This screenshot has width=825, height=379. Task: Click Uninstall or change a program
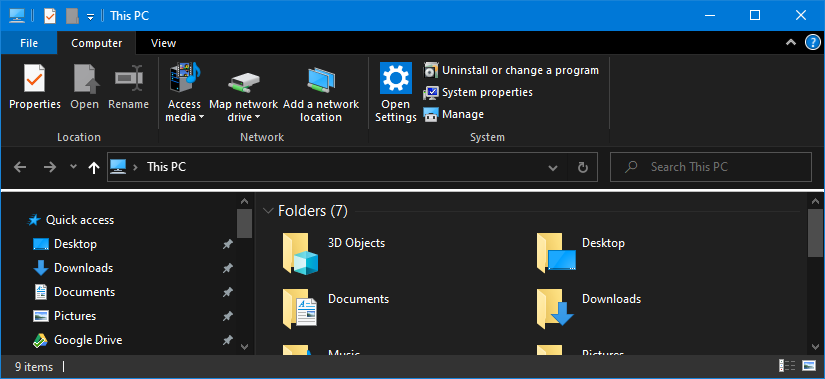pyautogui.click(x=511, y=70)
